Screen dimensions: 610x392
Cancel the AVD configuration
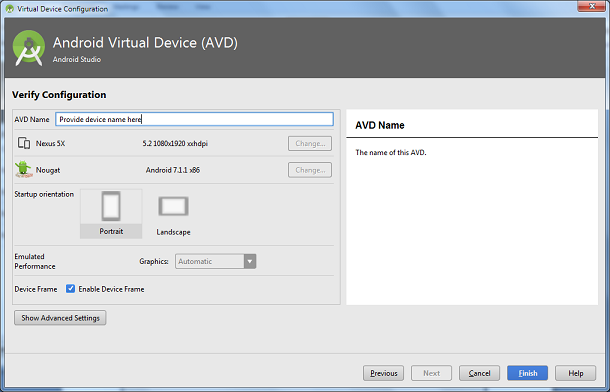479,373
